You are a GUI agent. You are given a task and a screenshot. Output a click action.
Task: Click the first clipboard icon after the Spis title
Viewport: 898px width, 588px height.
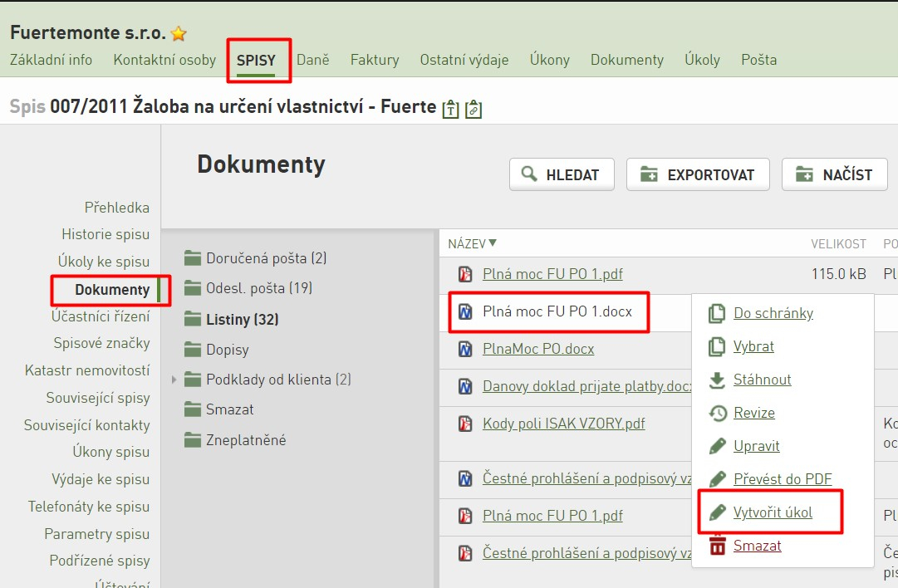coord(451,108)
